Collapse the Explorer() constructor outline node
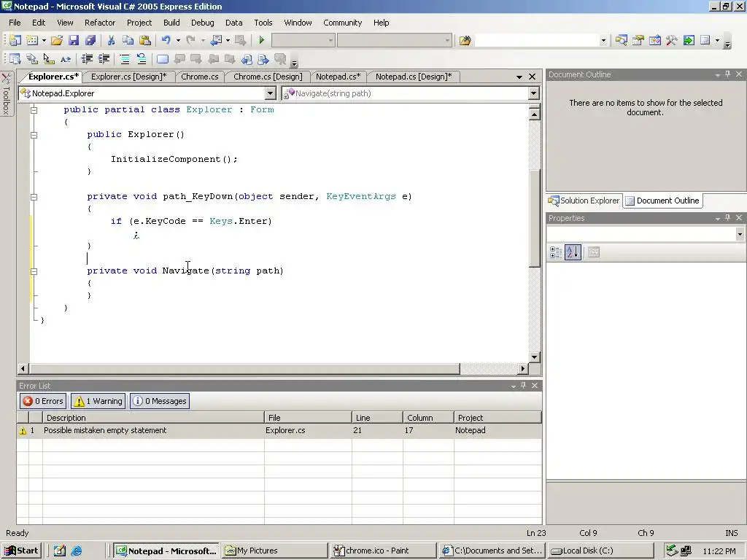747x560 pixels. point(34,135)
